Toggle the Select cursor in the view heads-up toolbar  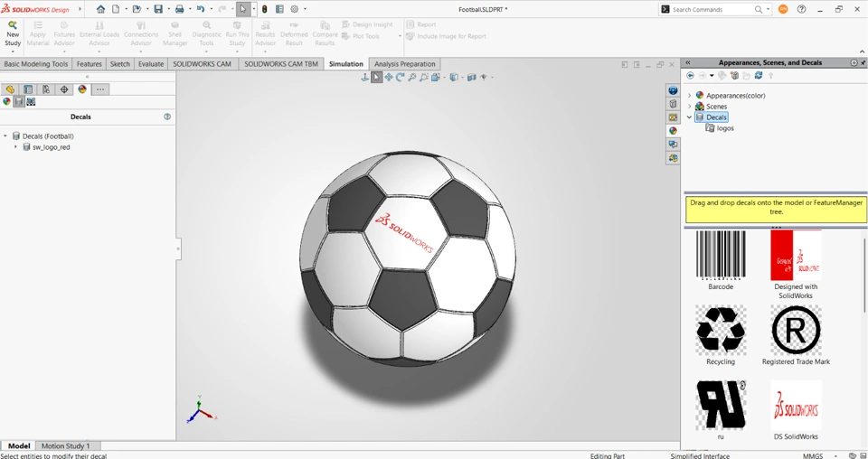(376, 78)
